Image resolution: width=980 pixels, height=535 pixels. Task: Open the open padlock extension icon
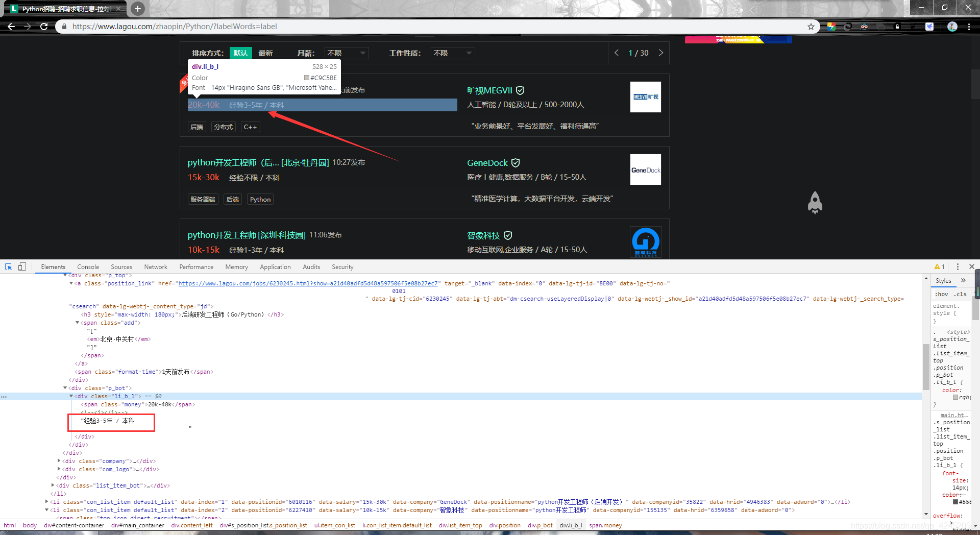(x=897, y=27)
